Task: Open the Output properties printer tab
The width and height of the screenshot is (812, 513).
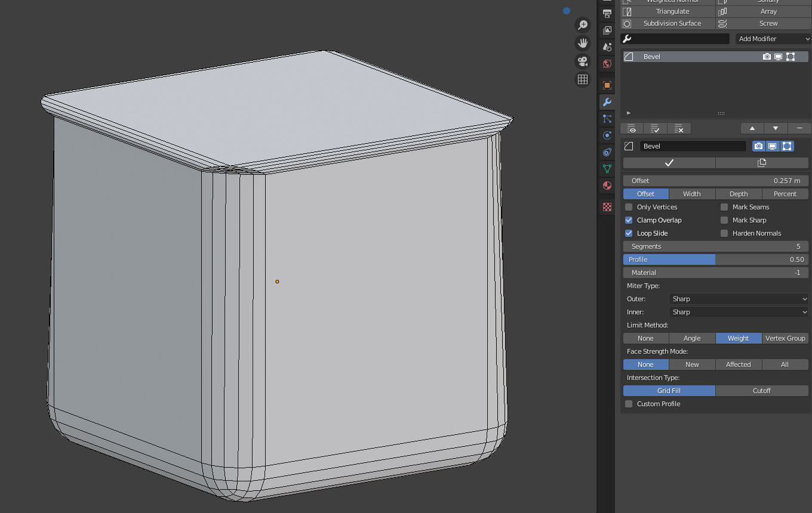Action: coord(607,13)
